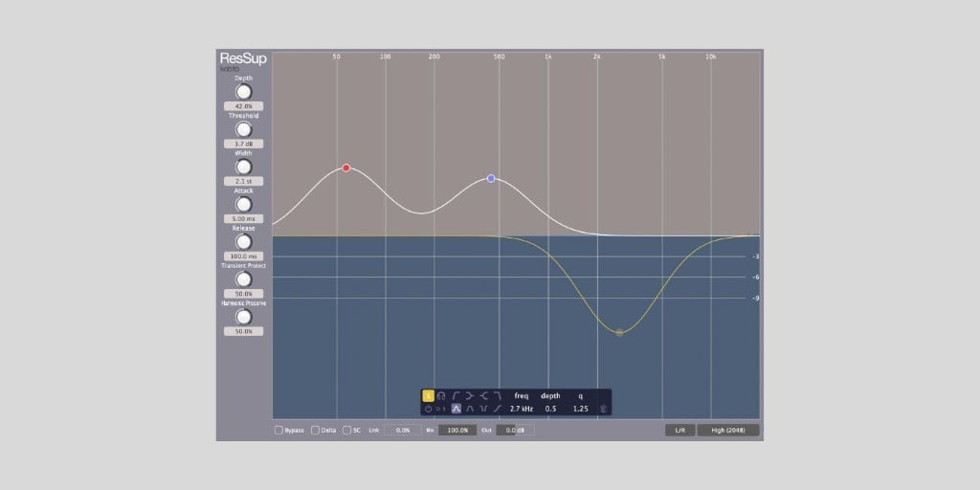Click the 2.7 kHz freq value
The width and height of the screenshot is (980, 490).
[522, 409]
